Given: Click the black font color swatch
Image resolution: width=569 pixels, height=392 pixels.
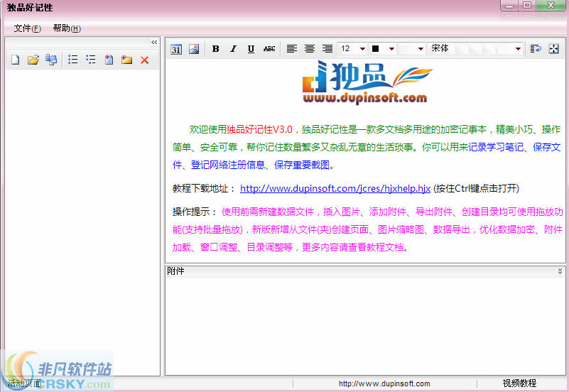Looking at the screenshot, I should (x=376, y=48).
